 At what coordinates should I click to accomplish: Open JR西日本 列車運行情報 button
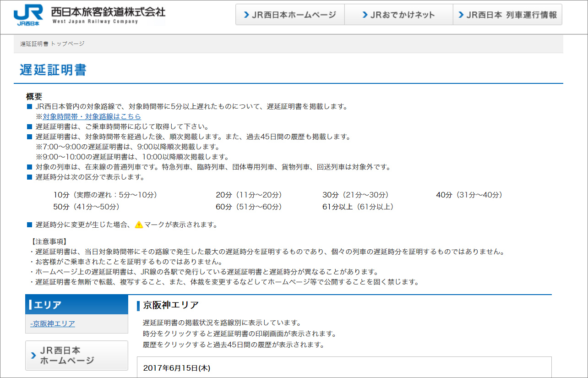pyautogui.click(x=507, y=15)
